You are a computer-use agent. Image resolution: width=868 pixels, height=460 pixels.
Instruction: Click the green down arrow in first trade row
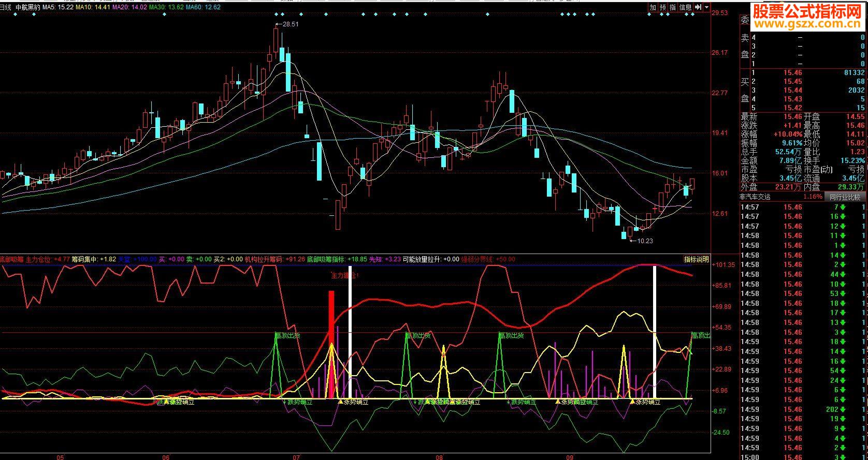point(843,207)
